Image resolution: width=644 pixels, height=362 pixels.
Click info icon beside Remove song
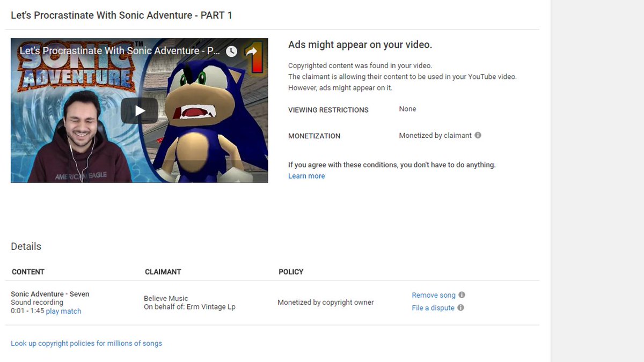462,295
